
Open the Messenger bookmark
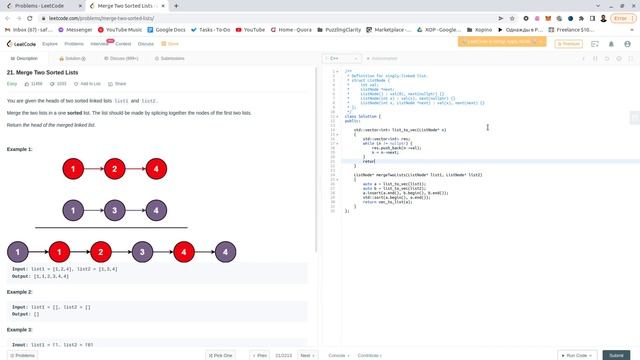pyautogui.click(x=76, y=30)
